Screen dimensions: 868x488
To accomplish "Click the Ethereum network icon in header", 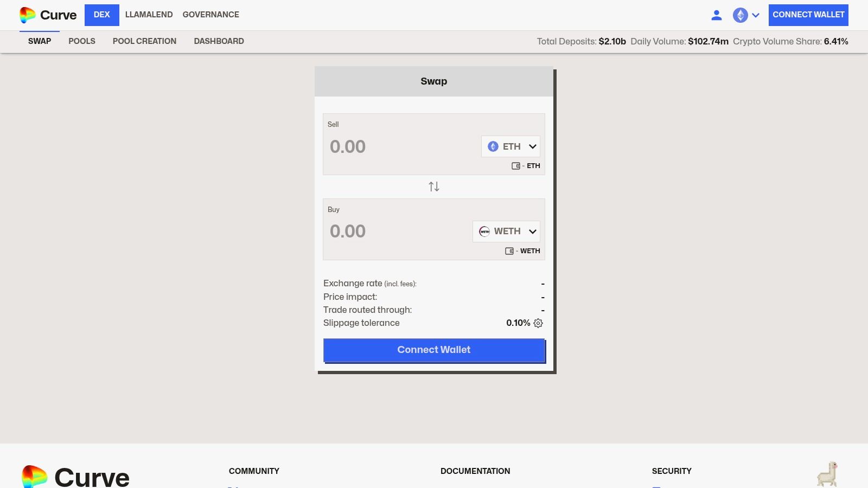I will coord(740,15).
